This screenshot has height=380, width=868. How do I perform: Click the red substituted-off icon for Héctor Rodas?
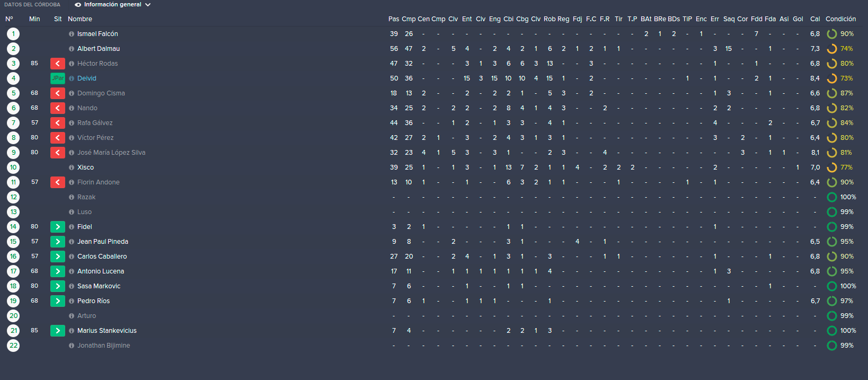click(x=58, y=64)
